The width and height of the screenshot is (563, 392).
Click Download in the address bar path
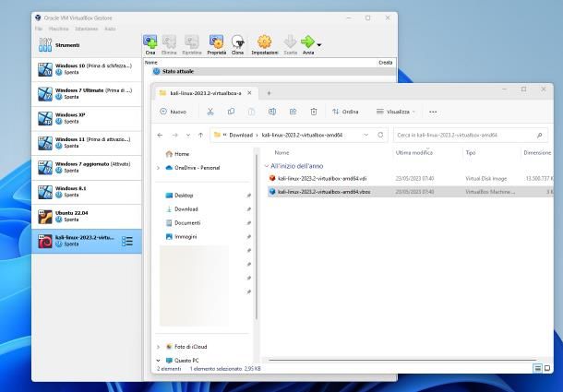(x=241, y=135)
